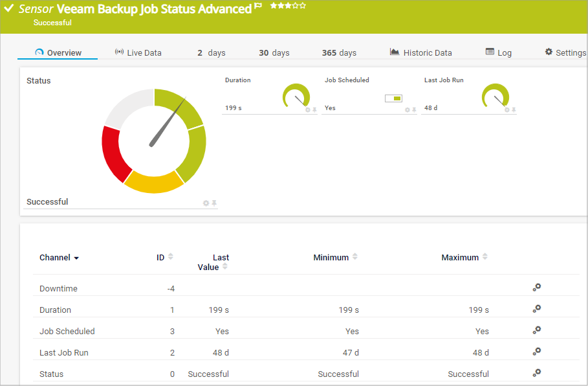This screenshot has width=588, height=386.
Task: Sort table by Channel column arrow
Action: 76,258
